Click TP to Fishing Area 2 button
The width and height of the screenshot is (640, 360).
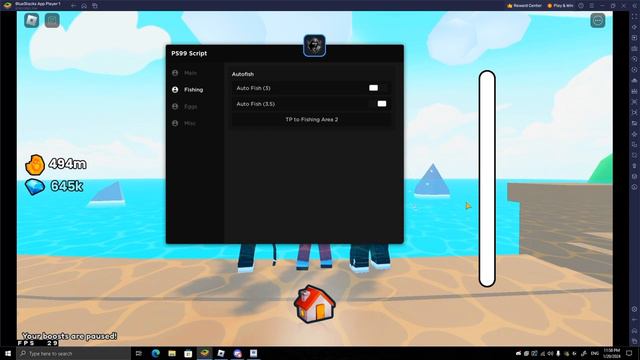311,120
